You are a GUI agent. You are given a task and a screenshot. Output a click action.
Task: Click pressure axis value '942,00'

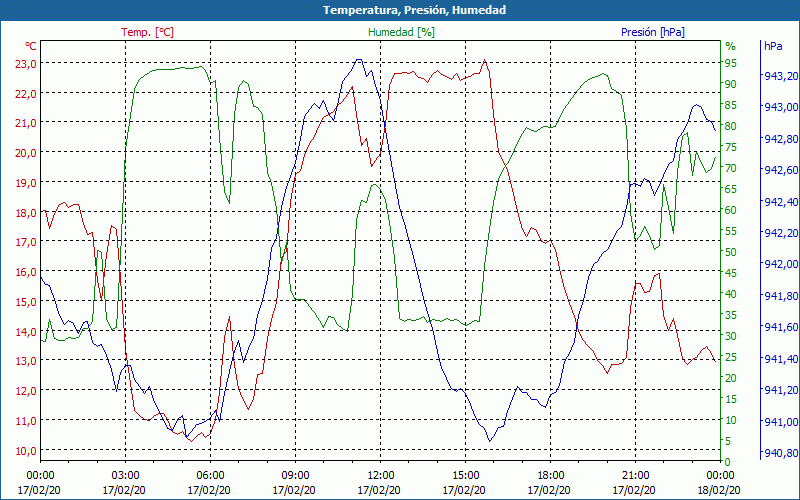[x=781, y=264]
